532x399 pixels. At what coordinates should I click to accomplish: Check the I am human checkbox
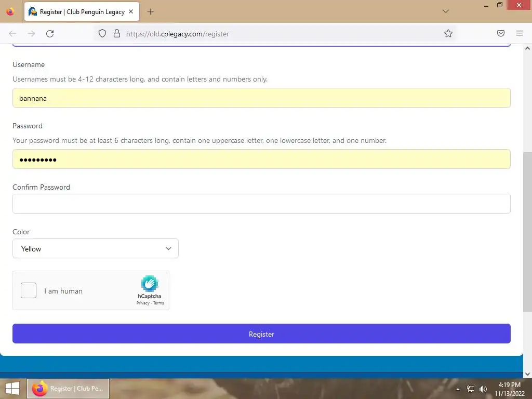point(29,290)
